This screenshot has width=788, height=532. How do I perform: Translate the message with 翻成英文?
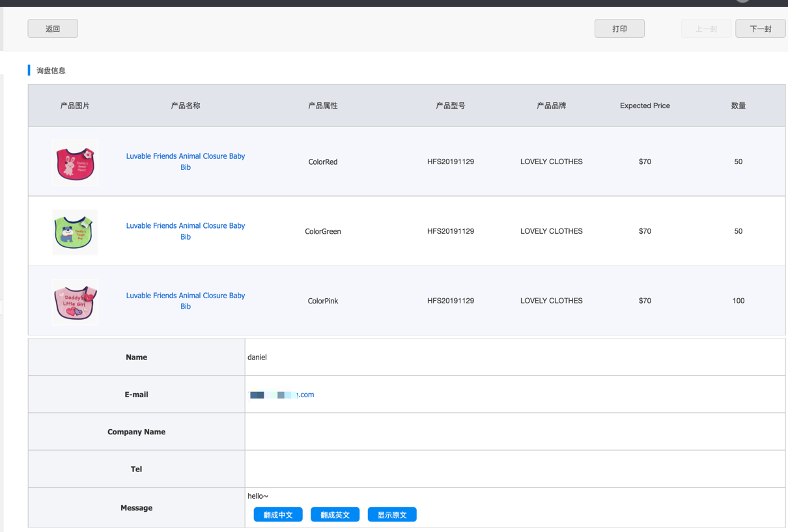point(335,514)
